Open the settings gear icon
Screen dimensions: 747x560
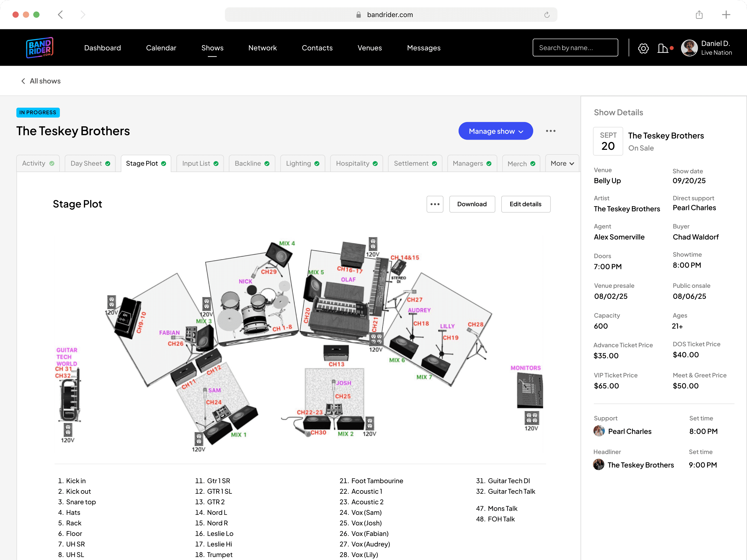643,48
